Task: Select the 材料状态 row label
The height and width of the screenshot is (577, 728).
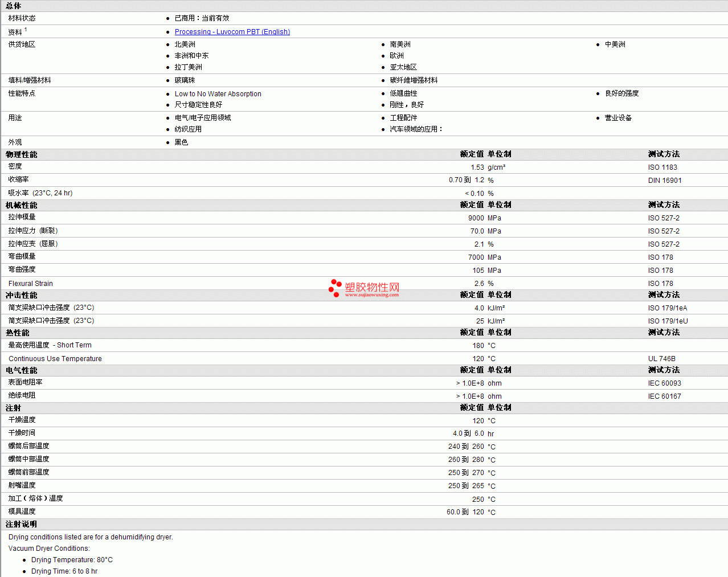Action: coord(22,18)
